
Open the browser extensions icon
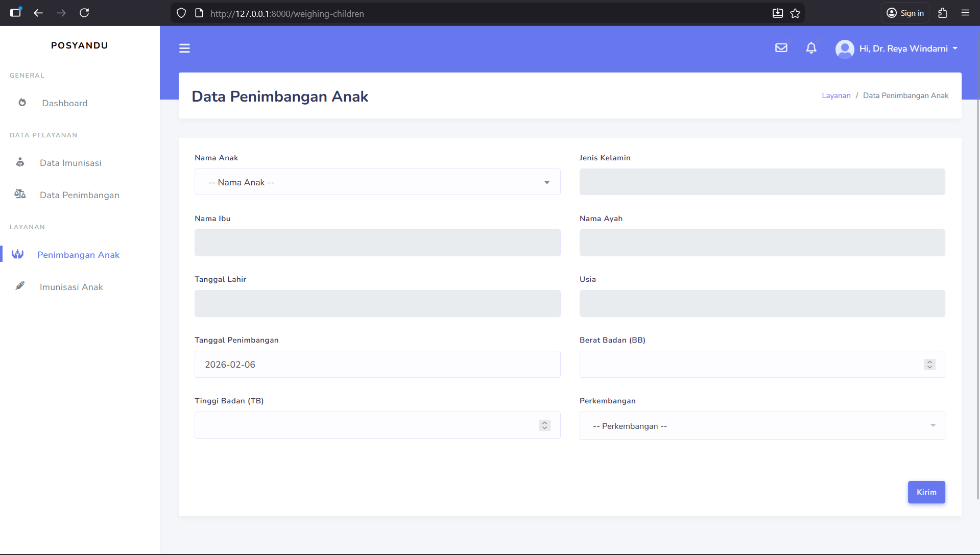point(943,13)
